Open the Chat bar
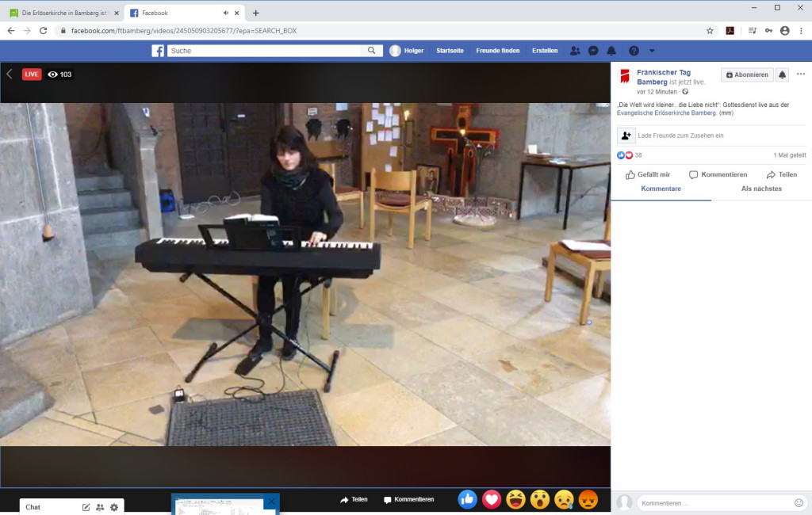The image size is (812, 515). point(33,507)
